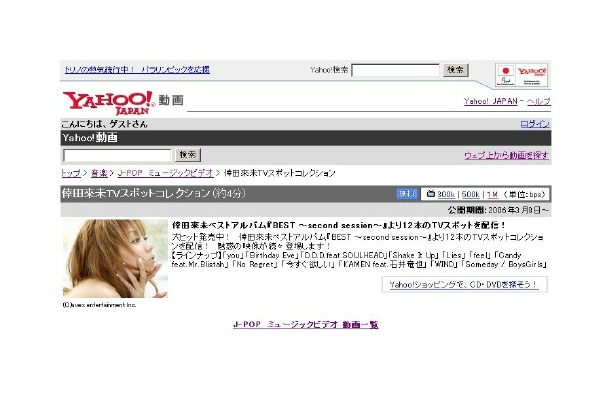Open J-POP ミュージックビデオ 動画一覧 link

pyautogui.click(x=306, y=325)
